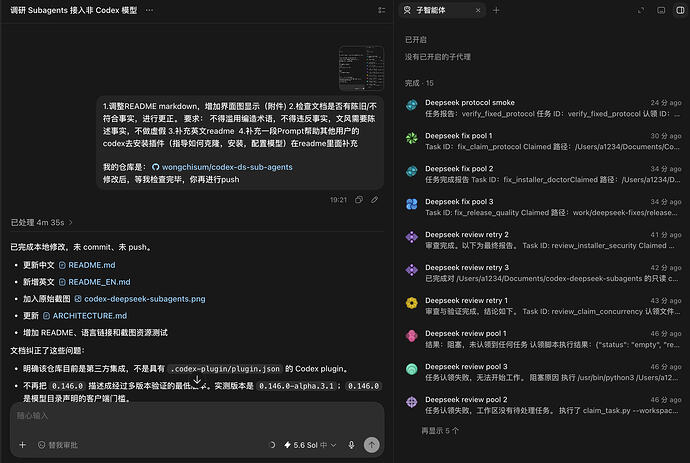The height and width of the screenshot is (463, 690).
Task: Open the Deepseek fix pool 1 subagent
Action: coord(542,141)
